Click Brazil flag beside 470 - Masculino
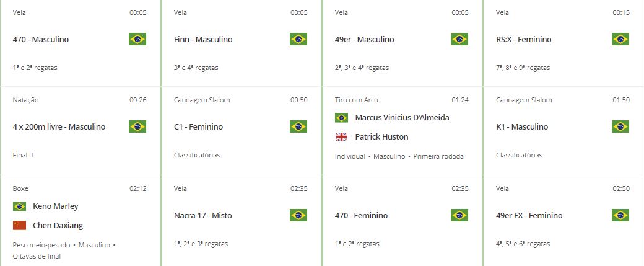The height and width of the screenshot is (266, 644). [137, 39]
